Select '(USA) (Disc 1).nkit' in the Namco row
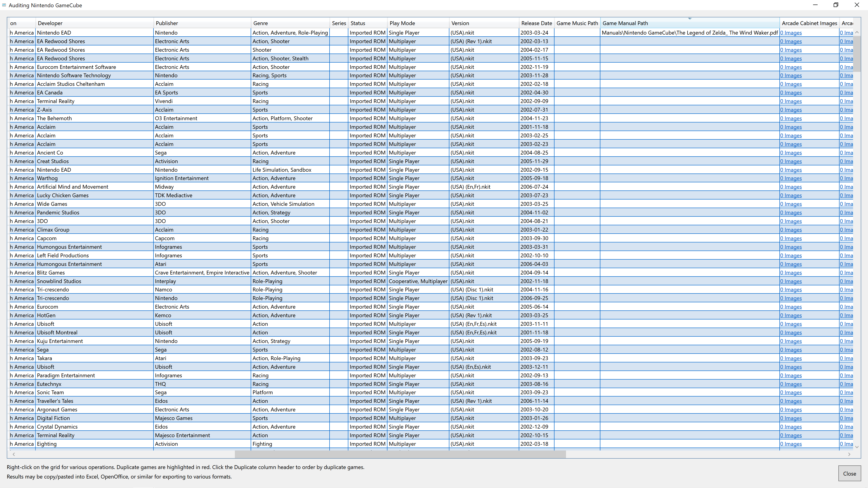 (484, 290)
